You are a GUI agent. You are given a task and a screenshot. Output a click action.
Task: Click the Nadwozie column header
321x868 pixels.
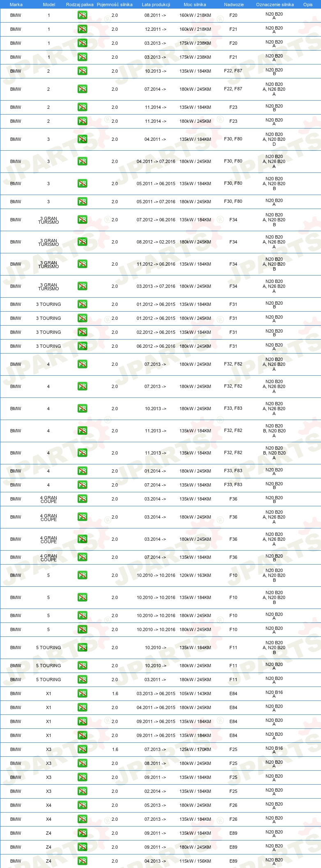point(234,5)
